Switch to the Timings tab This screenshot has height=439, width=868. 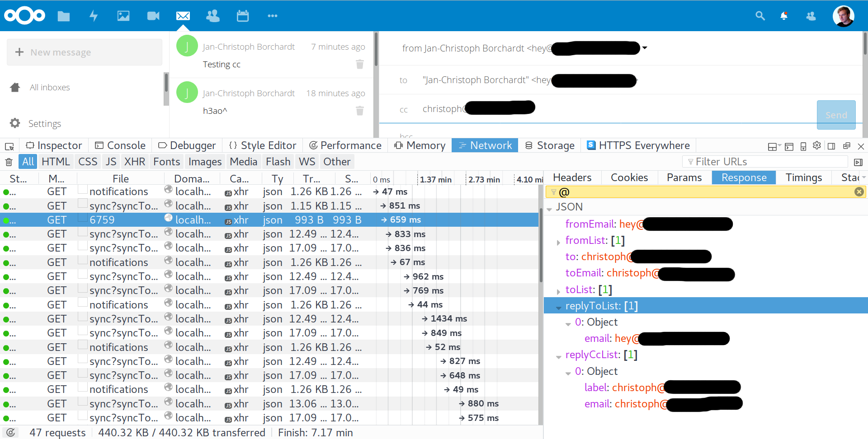tap(803, 177)
